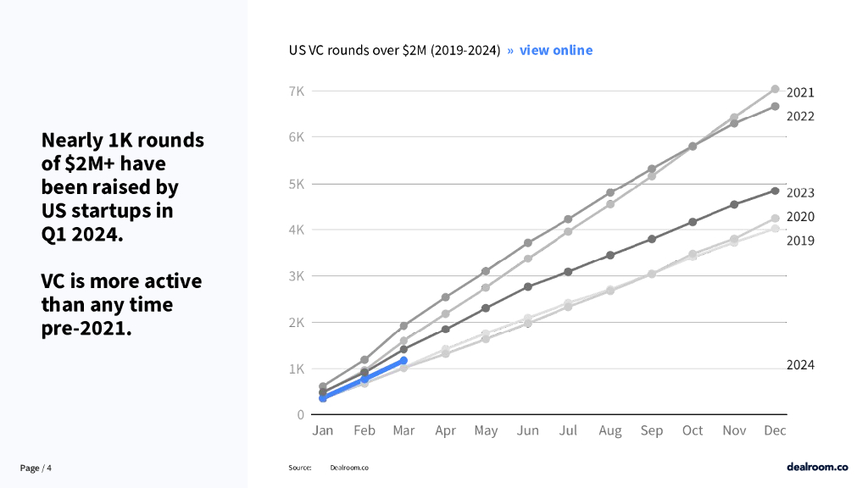Click the 7K label on the y-axis
The width and height of the screenshot is (868, 488).
[297, 91]
